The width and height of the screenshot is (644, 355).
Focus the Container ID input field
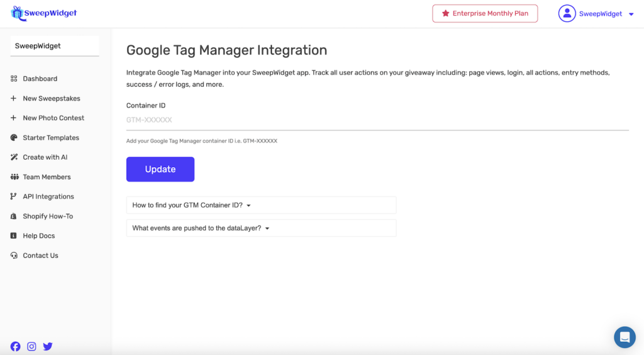tap(377, 120)
